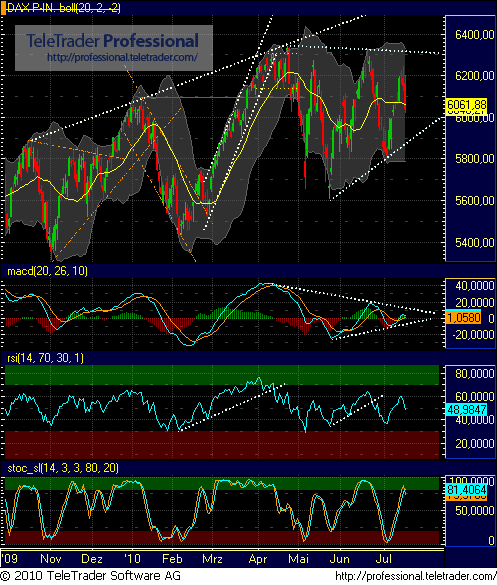Select the DAX P.IN. boll(20, 2, -2) title
Viewport: 497px width, 585px height.
(63, 8)
